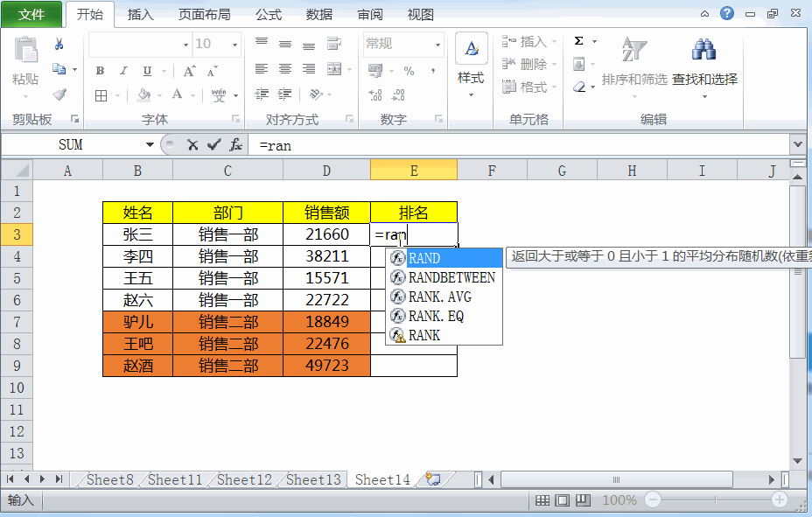Image resolution: width=812 pixels, height=517 pixels.
Task: Click the Excel Help question mark icon
Action: pos(727,13)
